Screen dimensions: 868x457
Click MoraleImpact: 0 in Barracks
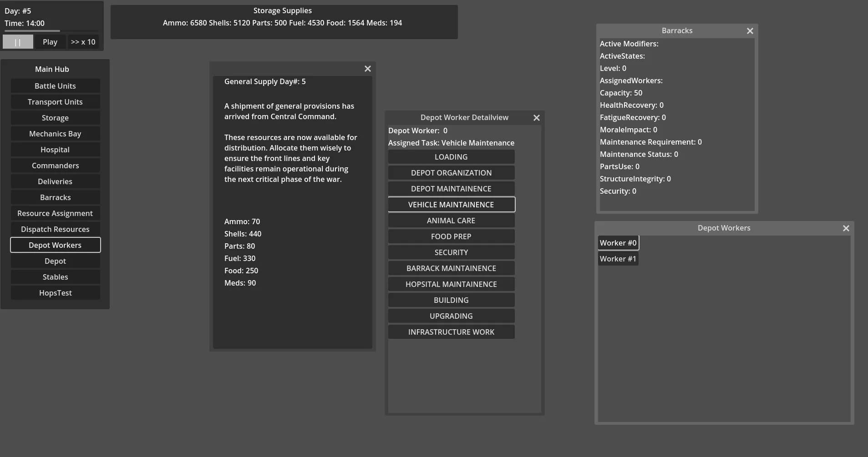click(x=628, y=130)
